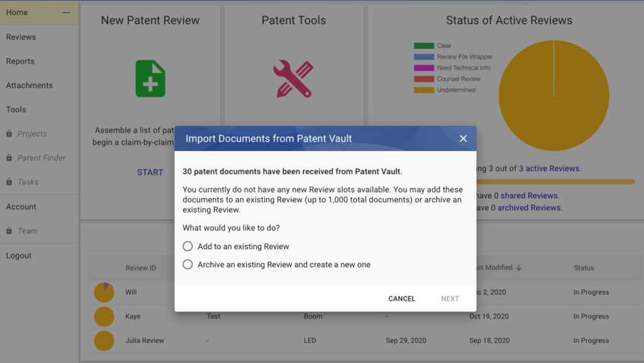Click the lock icon next to Team

(x=9, y=231)
